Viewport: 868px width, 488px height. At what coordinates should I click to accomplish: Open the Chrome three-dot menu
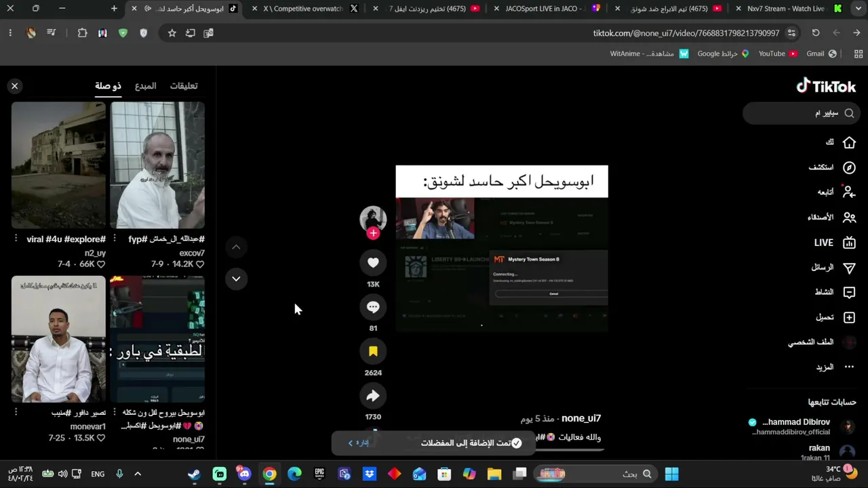[x=10, y=33]
